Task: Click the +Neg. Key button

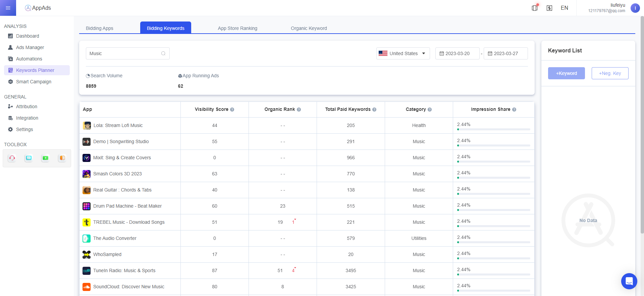Action: click(x=610, y=73)
